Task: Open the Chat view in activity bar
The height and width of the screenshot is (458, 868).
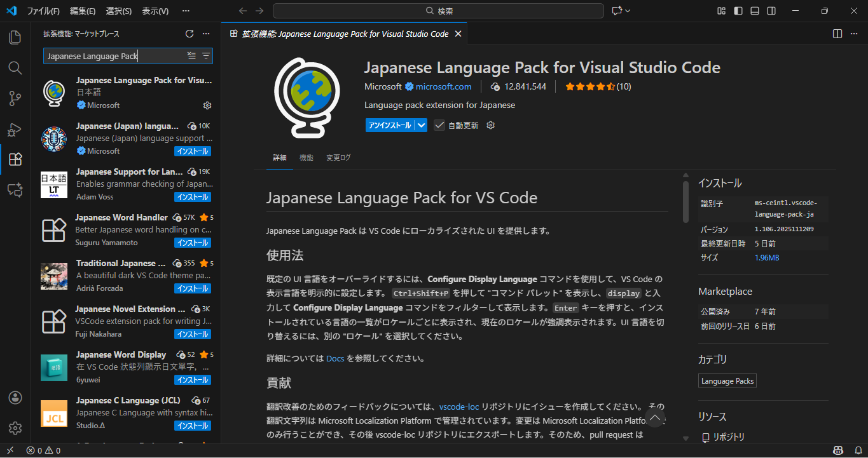Action: (15, 189)
